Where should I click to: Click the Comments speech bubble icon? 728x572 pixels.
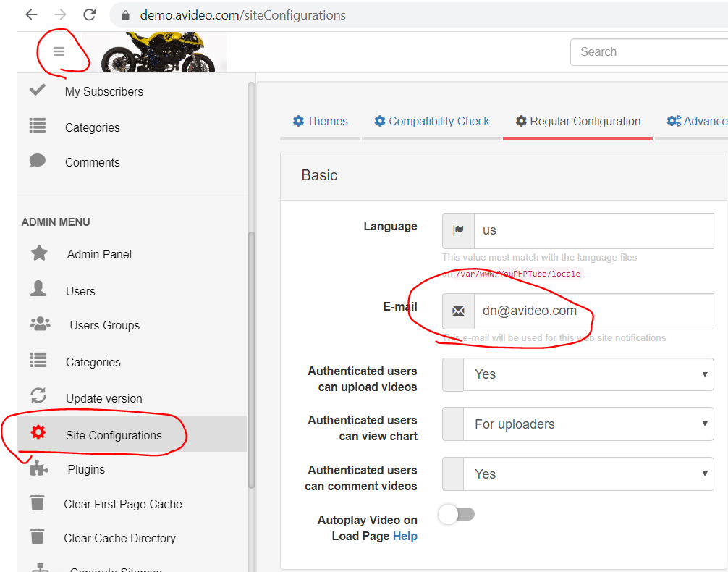[37, 161]
